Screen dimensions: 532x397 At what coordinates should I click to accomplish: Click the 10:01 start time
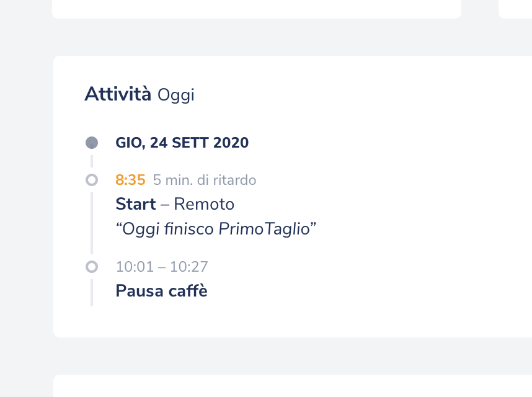click(132, 267)
